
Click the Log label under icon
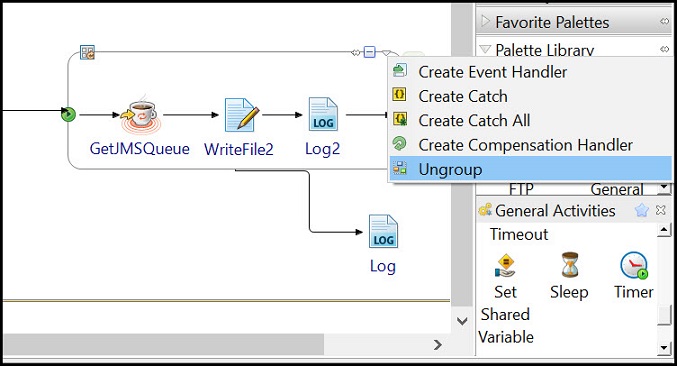(383, 266)
